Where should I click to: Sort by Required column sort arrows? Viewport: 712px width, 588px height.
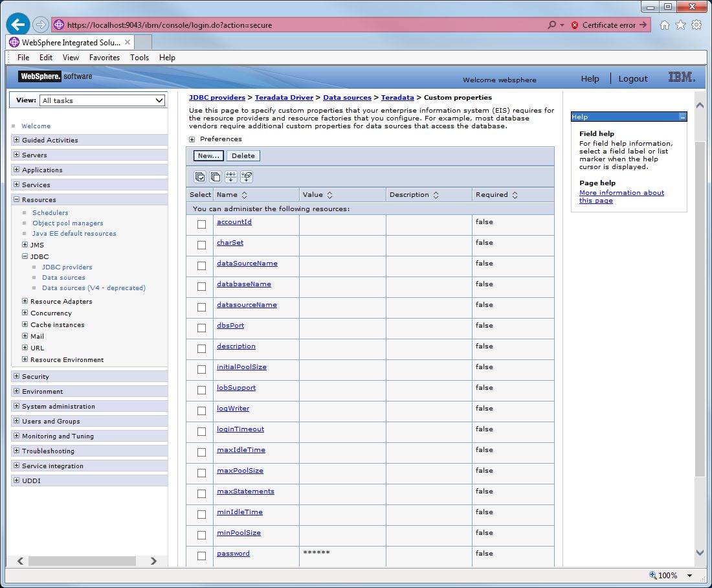(x=515, y=195)
